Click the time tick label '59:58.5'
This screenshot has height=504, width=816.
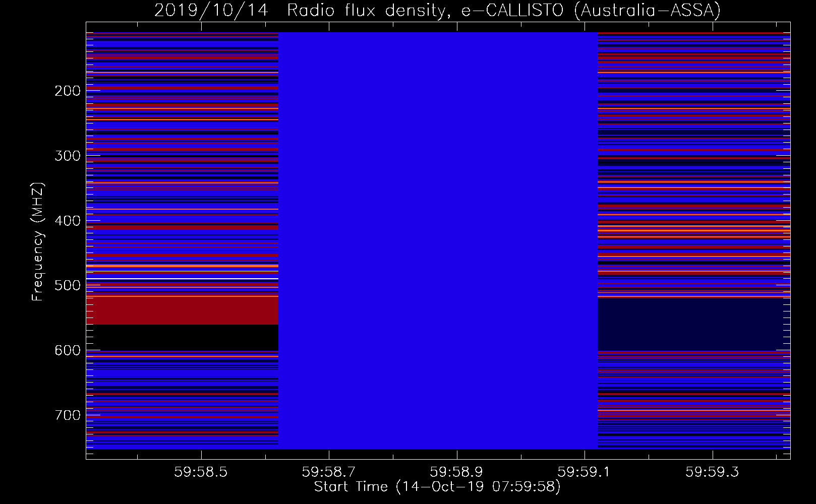201,472
